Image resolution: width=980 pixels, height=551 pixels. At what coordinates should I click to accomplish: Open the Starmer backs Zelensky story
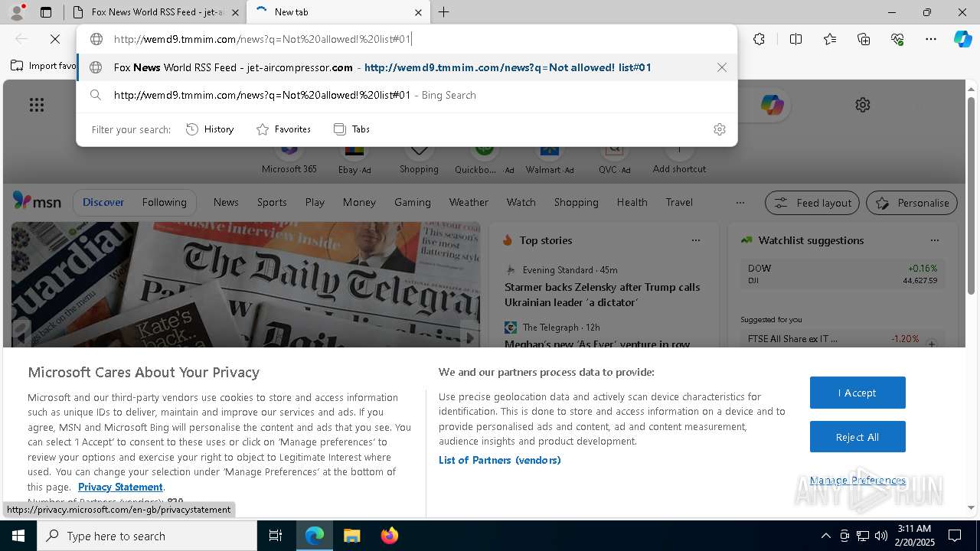[x=602, y=295]
